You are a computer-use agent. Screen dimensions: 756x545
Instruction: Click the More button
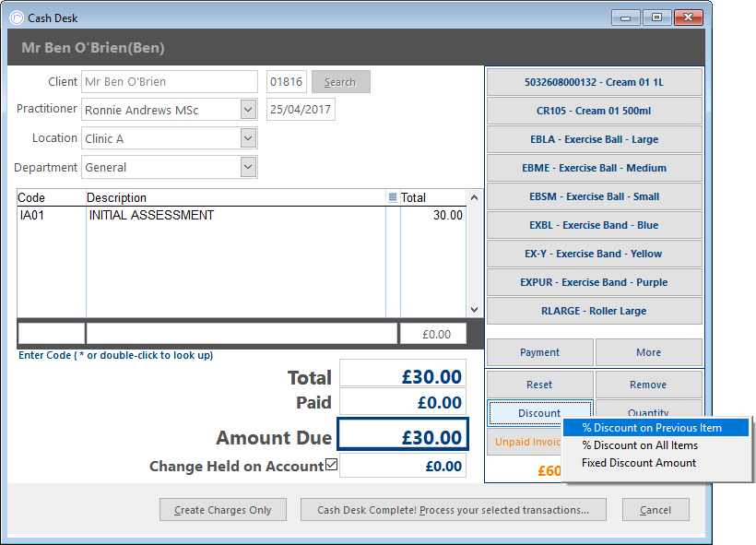[x=649, y=352]
